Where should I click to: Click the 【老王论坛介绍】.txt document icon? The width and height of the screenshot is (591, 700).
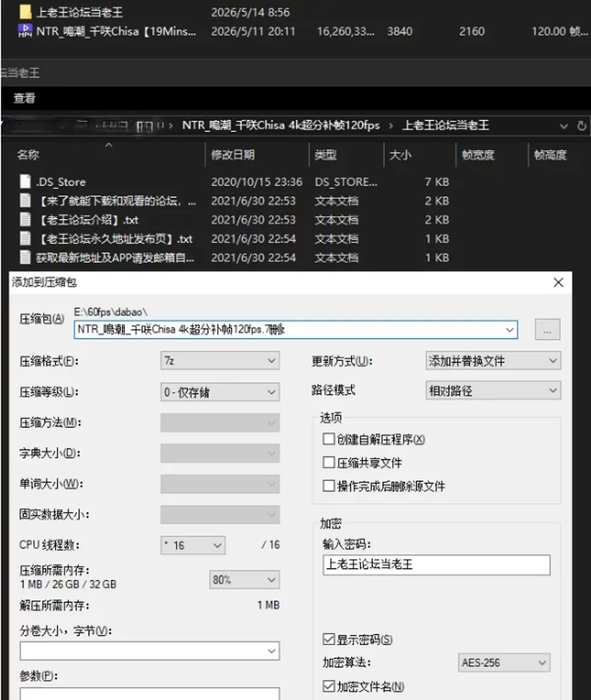click(x=25, y=220)
